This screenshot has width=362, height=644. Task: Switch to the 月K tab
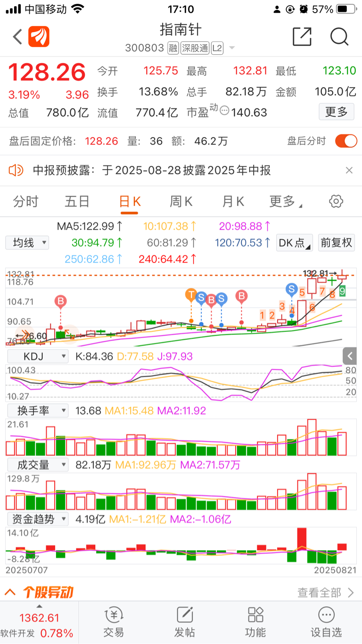[233, 202]
